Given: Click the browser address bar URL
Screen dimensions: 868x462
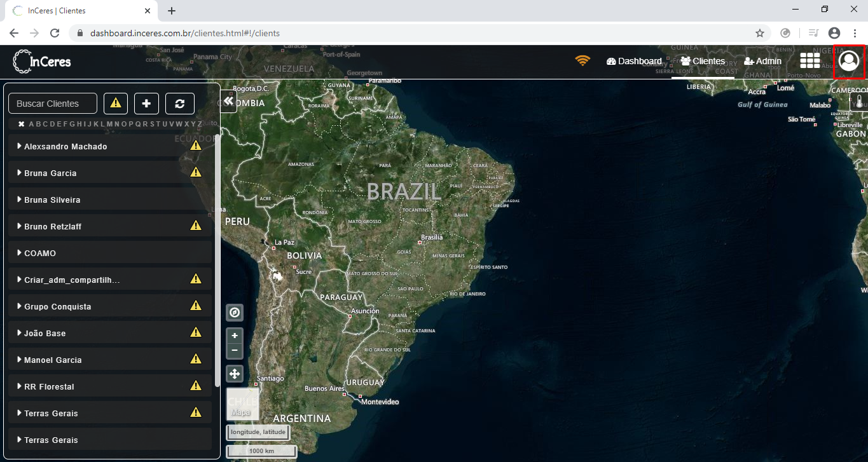Looking at the screenshot, I should pos(185,33).
